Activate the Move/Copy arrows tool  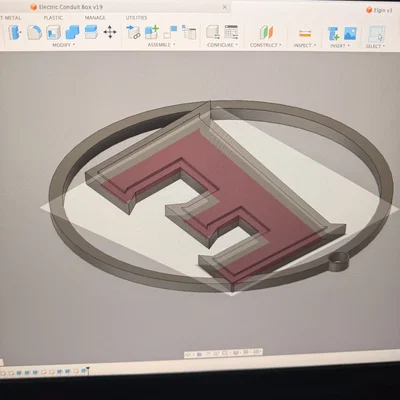coord(110,32)
